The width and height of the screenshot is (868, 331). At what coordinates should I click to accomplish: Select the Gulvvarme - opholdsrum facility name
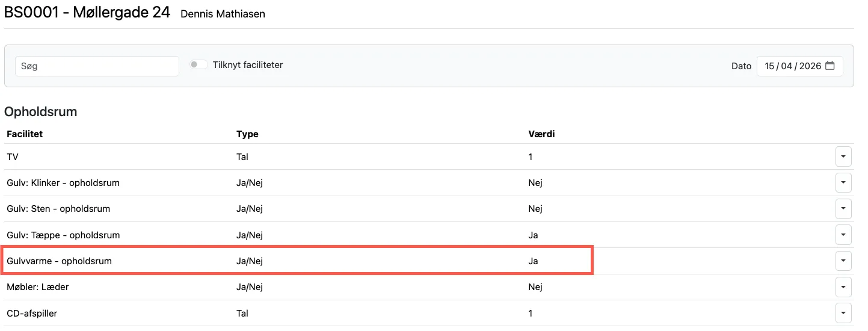point(59,261)
